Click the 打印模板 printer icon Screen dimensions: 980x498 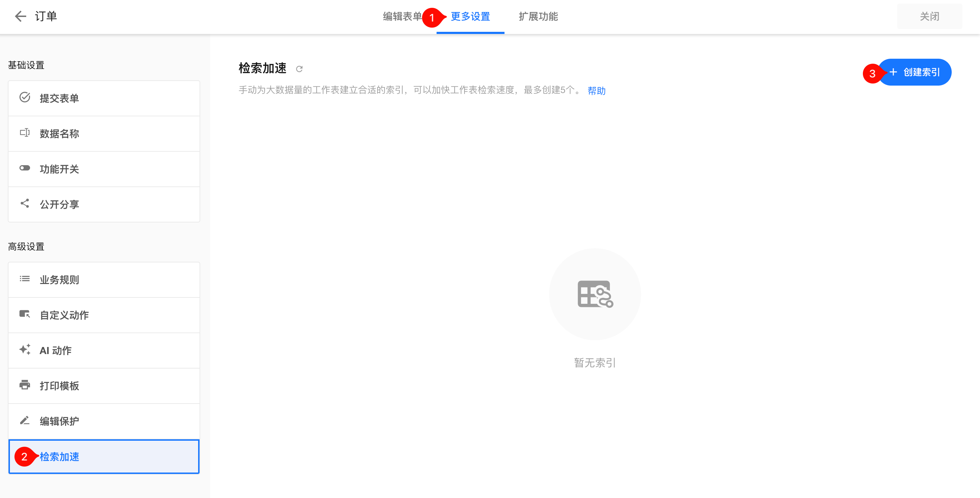click(x=25, y=385)
